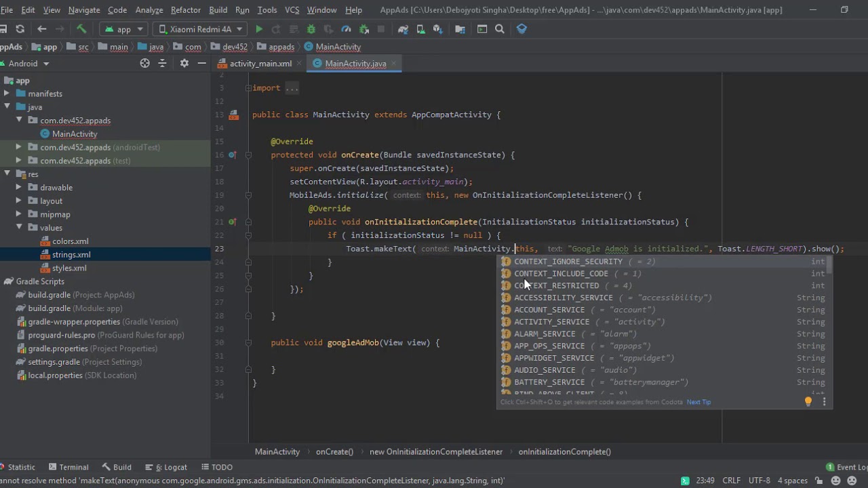The image size is (868, 488).
Task: Fold the onCreate method at line 16
Action: 248,155
